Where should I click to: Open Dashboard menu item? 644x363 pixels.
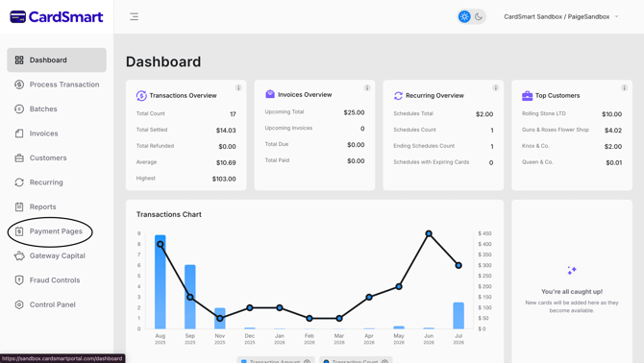57,60
